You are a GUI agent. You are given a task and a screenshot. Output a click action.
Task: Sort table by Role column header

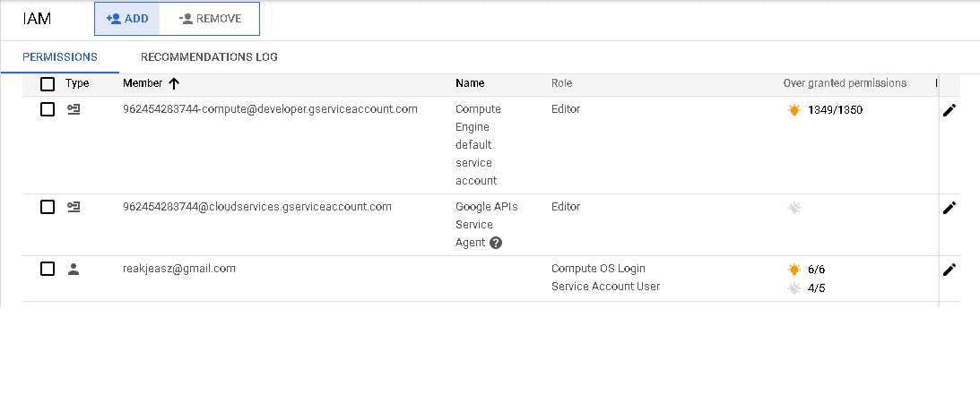561,83
